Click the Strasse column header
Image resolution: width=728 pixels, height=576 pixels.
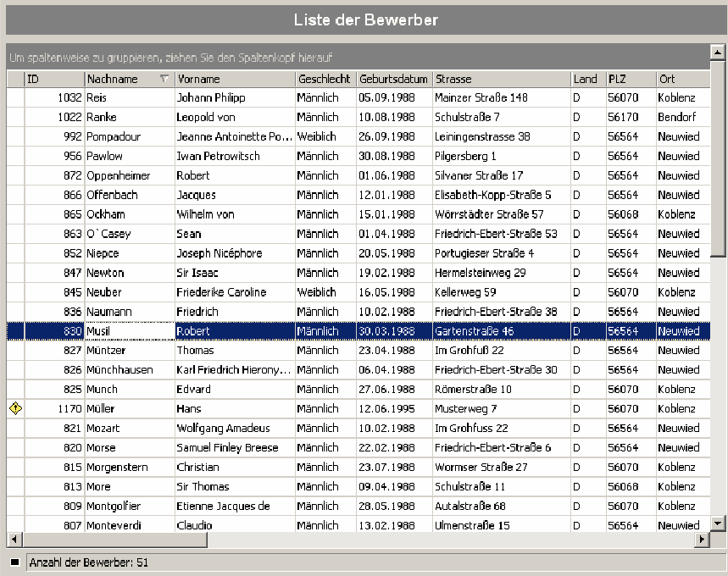click(502, 79)
